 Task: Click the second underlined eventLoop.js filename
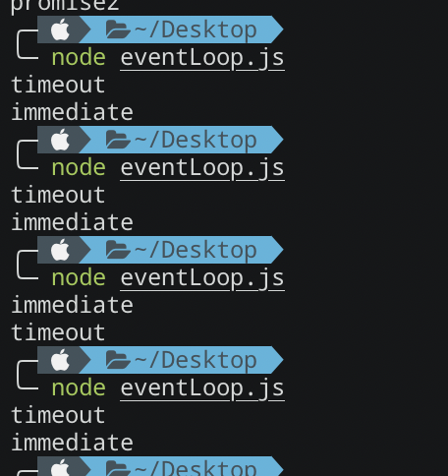tap(202, 168)
